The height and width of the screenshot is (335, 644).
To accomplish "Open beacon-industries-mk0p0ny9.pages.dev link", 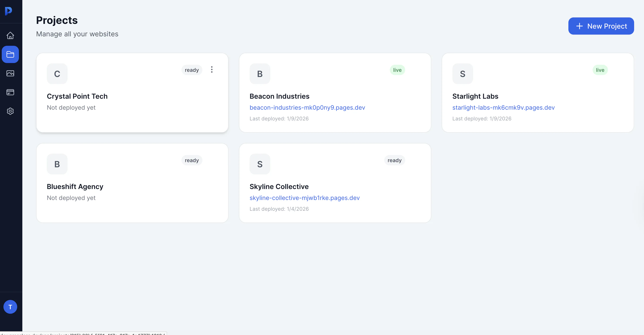I will coord(307,108).
